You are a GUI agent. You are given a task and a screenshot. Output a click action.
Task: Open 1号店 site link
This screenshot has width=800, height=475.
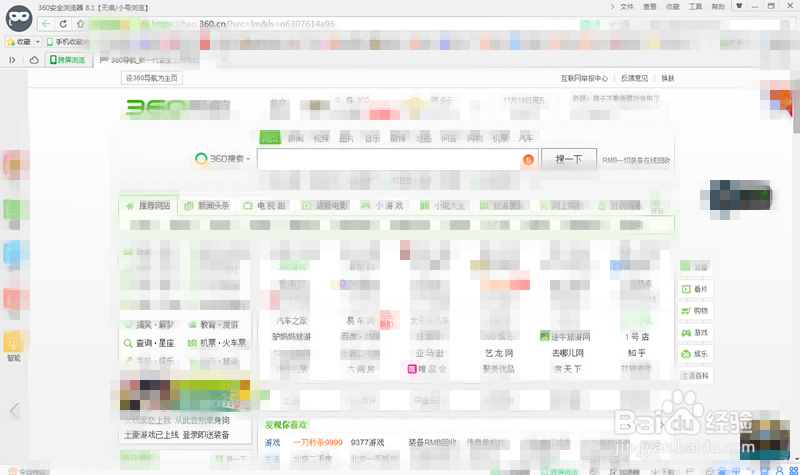[637, 337]
